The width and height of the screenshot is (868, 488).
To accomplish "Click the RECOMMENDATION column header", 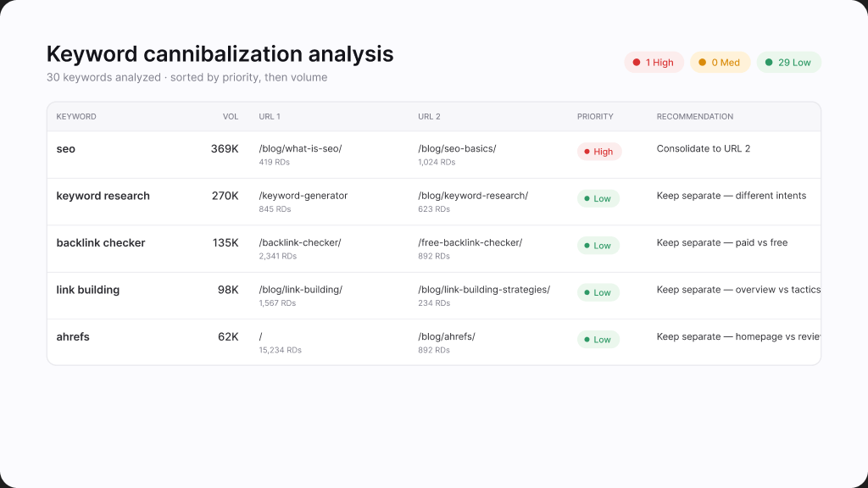I will (695, 117).
